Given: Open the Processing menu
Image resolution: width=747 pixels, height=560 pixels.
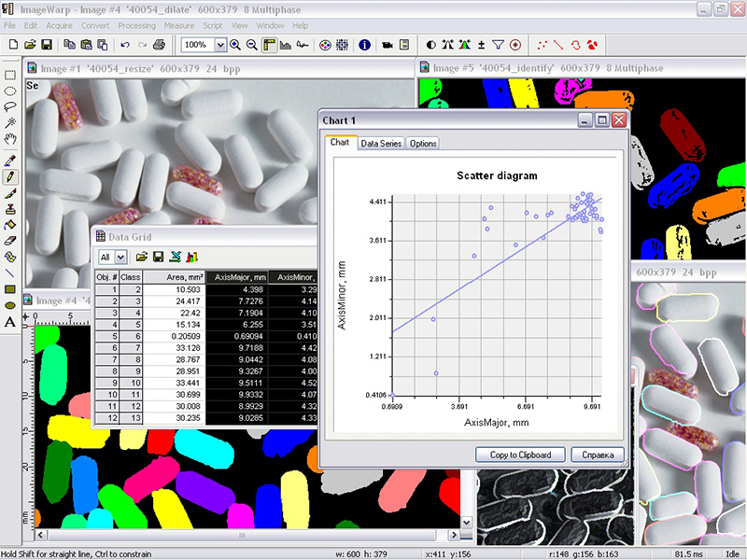Looking at the screenshot, I should (136, 26).
